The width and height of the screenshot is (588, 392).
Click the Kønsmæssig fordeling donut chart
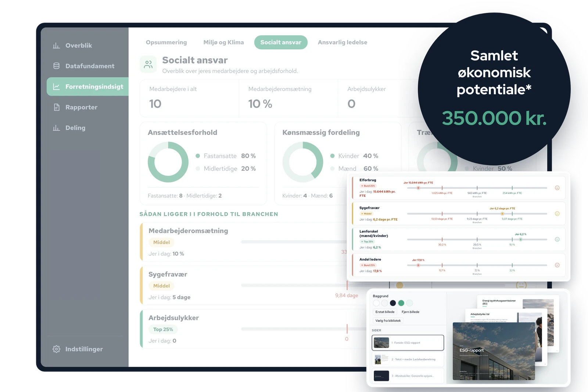coord(302,162)
